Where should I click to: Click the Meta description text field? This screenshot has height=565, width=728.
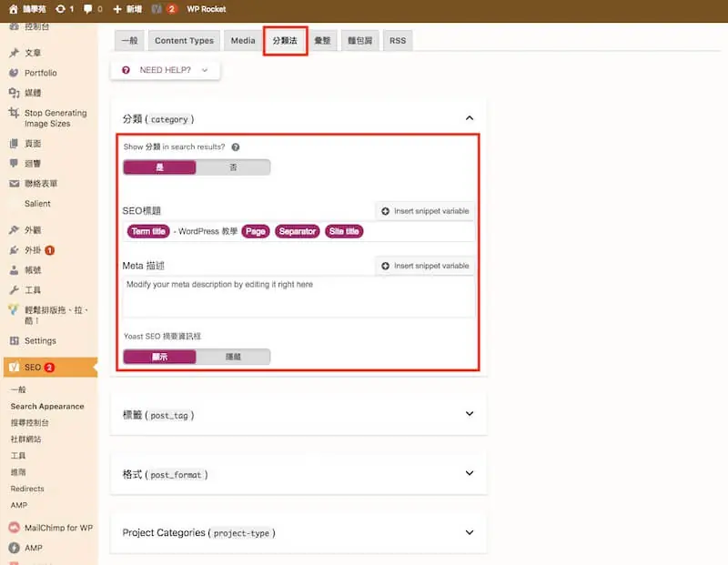point(299,297)
